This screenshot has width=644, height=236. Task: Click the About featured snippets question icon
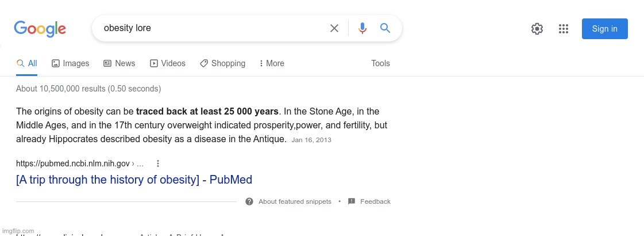pyautogui.click(x=249, y=201)
